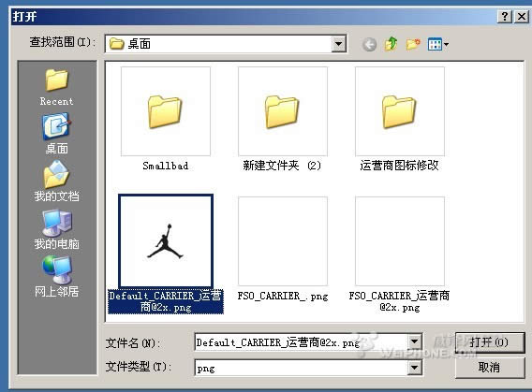Viewport: 532px width, 392px height.
Task: Click the 打开 button
Action: pos(489,342)
